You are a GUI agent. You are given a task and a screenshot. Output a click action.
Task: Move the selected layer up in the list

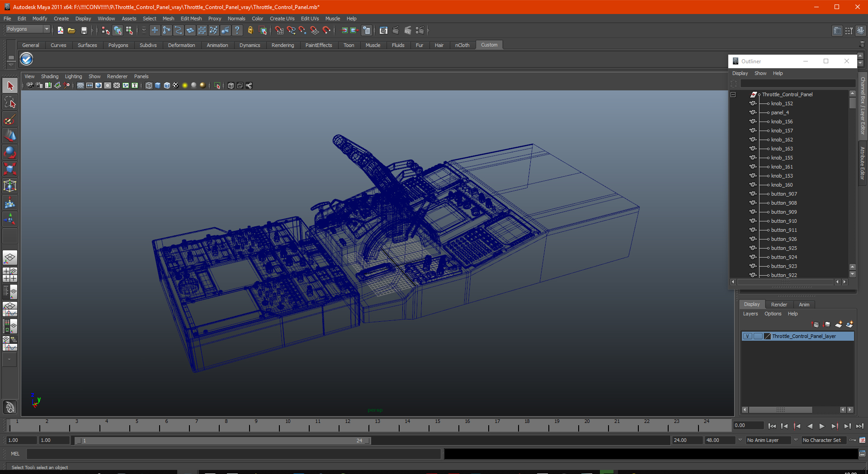click(816, 324)
